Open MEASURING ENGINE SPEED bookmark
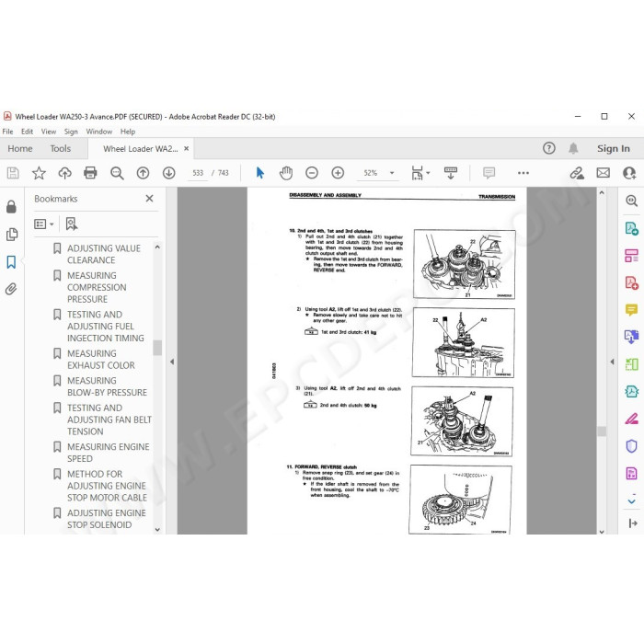 (x=109, y=453)
